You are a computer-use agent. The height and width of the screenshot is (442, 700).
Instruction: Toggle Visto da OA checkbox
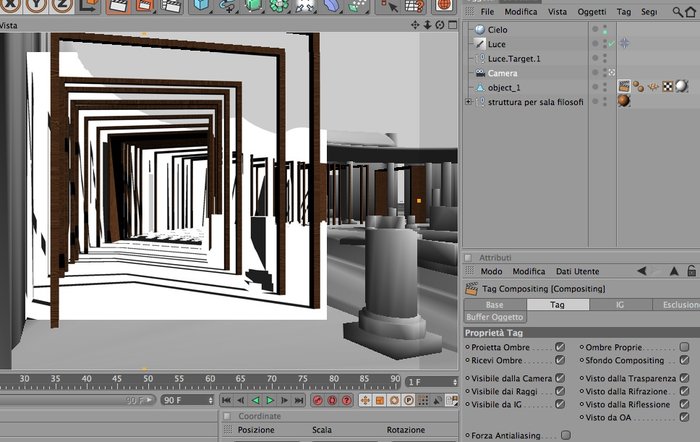click(684, 417)
